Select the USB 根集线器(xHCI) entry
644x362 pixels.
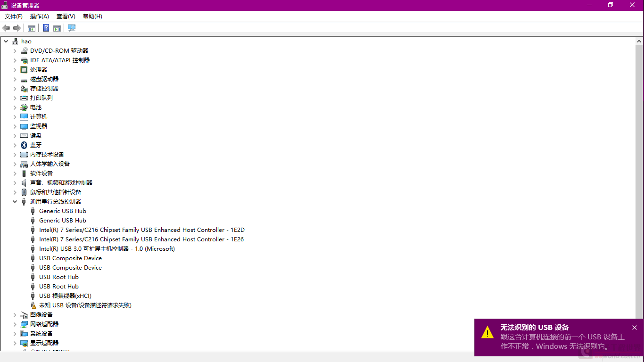coord(65,296)
